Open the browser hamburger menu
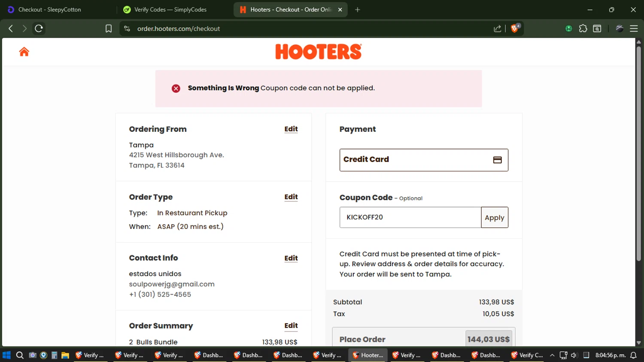 (x=634, y=28)
